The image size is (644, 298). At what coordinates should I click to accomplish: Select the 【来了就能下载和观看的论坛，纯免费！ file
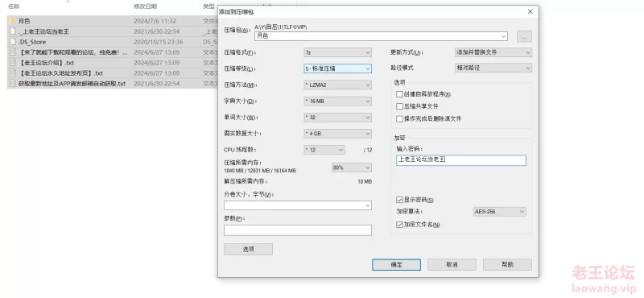tap(113, 52)
